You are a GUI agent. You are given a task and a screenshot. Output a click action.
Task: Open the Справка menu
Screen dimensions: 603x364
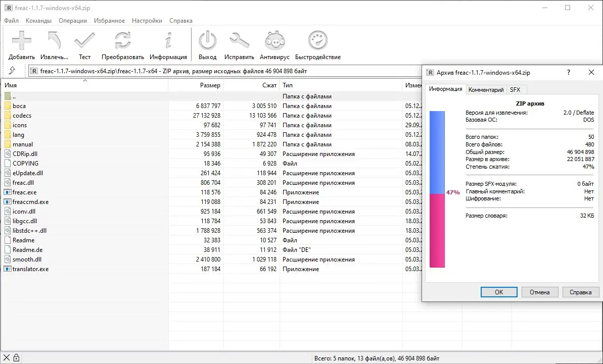coord(181,21)
